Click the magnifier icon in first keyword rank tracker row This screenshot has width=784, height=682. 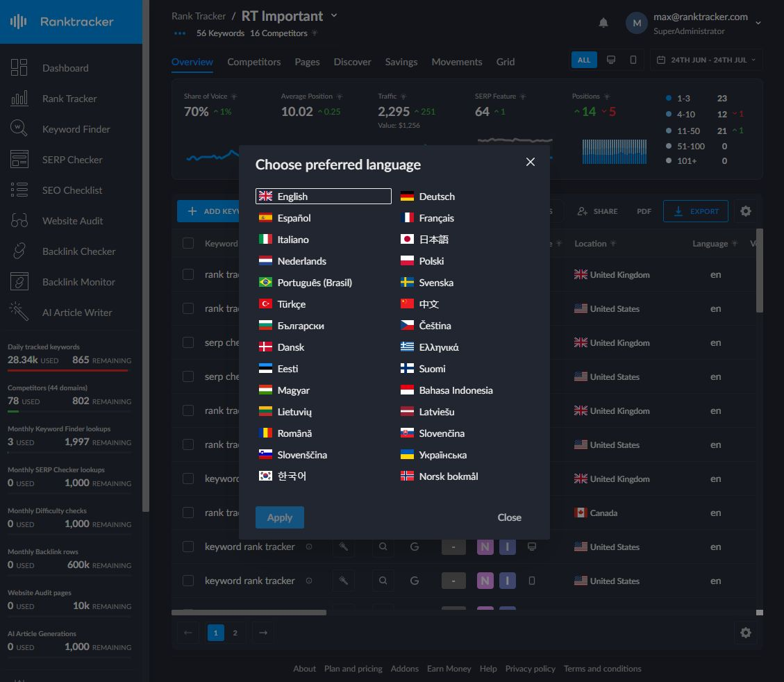click(x=383, y=547)
